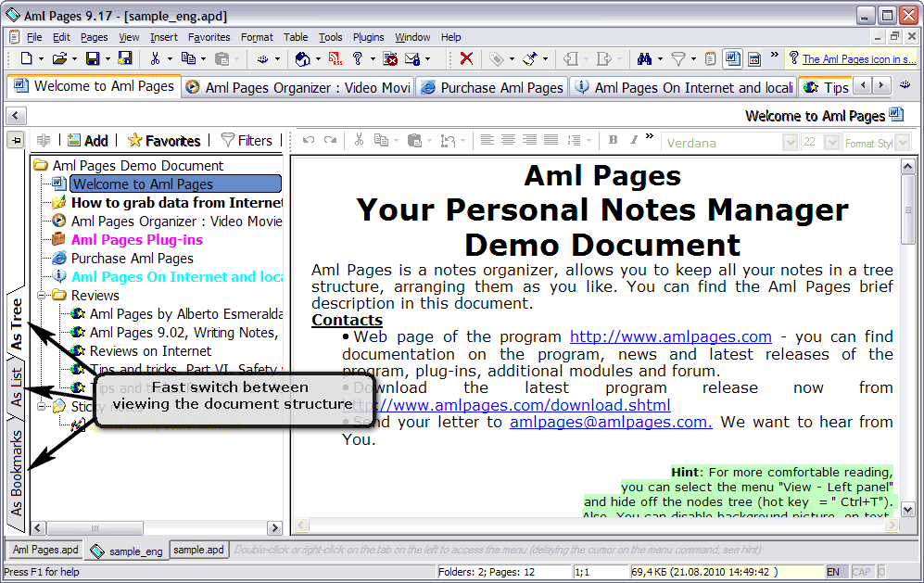
Task: Click the notepad icon in main toolbar
Action: coord(711,58)
